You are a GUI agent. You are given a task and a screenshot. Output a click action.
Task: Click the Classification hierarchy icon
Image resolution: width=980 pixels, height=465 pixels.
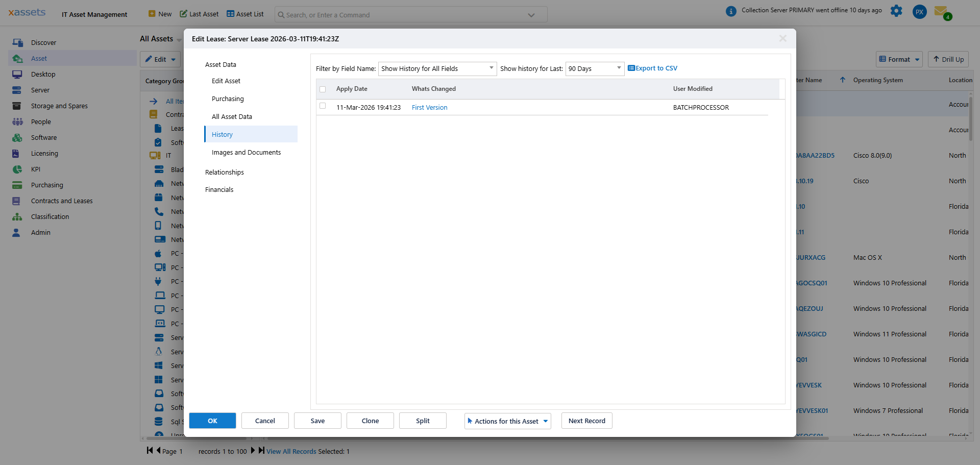tap(17, 217)
